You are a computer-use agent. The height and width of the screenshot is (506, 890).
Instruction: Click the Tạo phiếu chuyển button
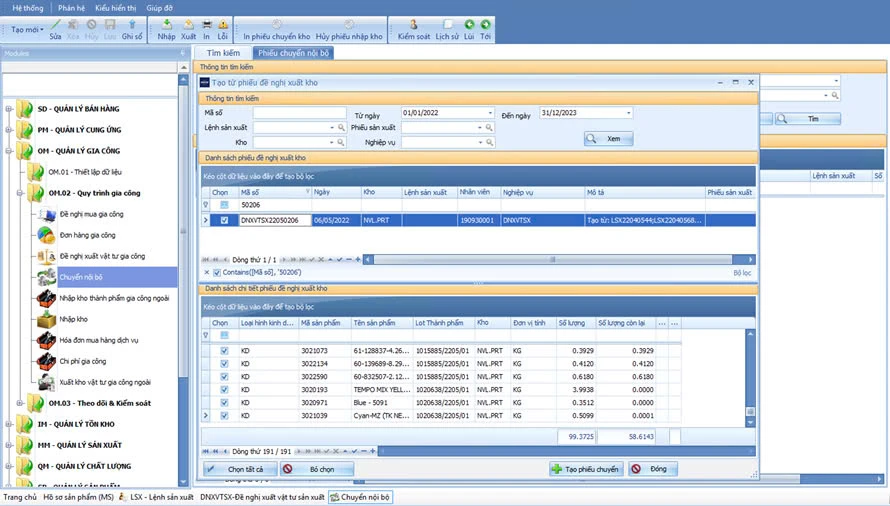(x=586, y=469)
